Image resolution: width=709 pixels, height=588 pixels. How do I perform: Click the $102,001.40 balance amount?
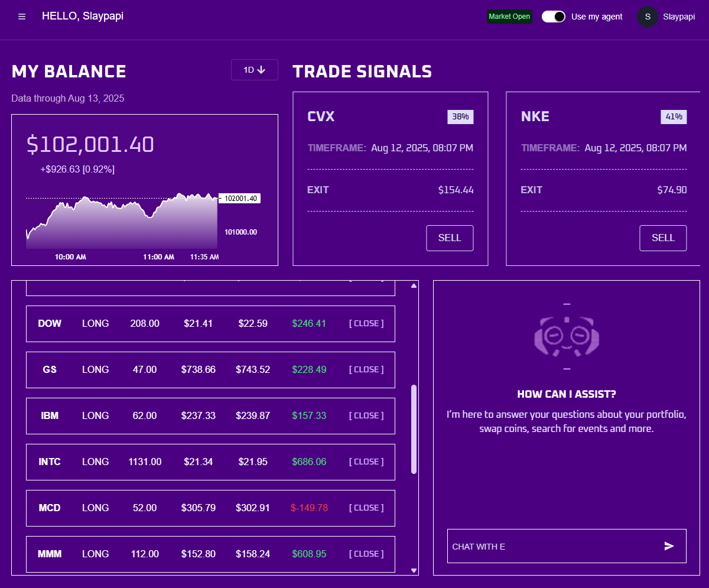(90, 145)
